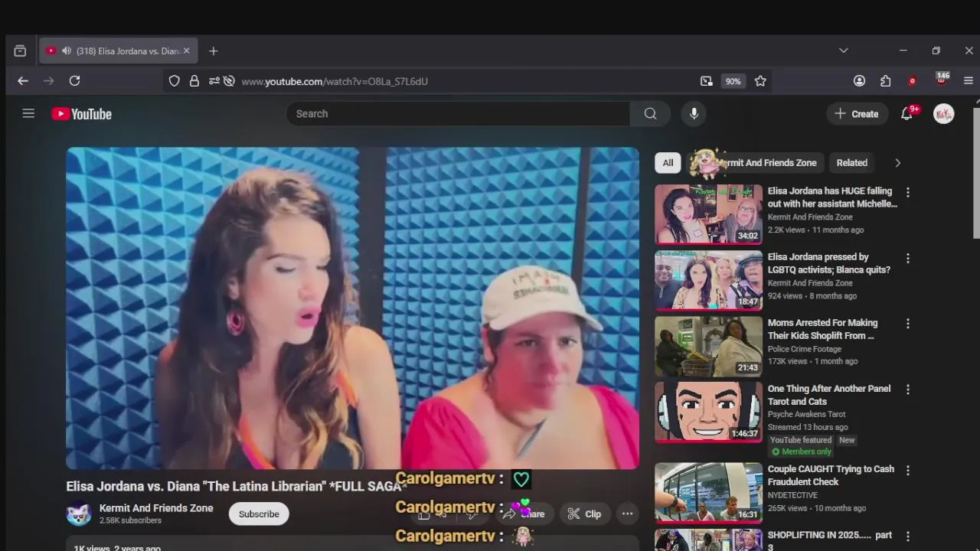The height and width of the screenshot is (551, 980).
Task: Open Police Crime Footage channel name
Action: (805, 349)
